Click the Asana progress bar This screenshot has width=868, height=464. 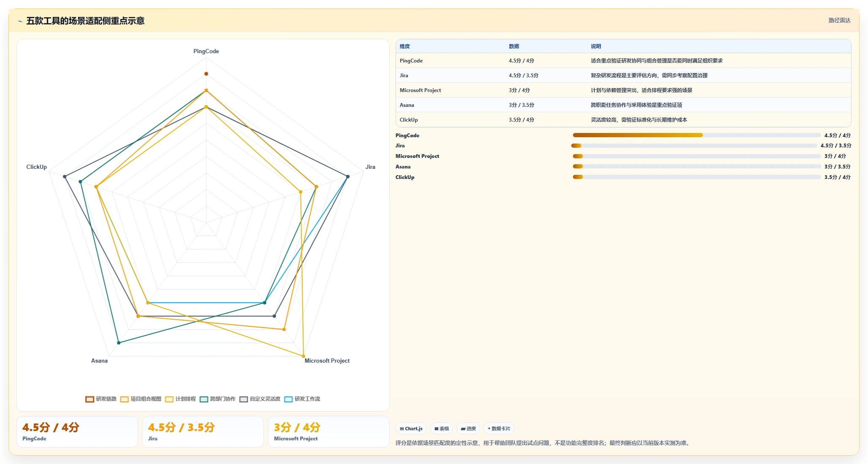[x=697, y=167]
